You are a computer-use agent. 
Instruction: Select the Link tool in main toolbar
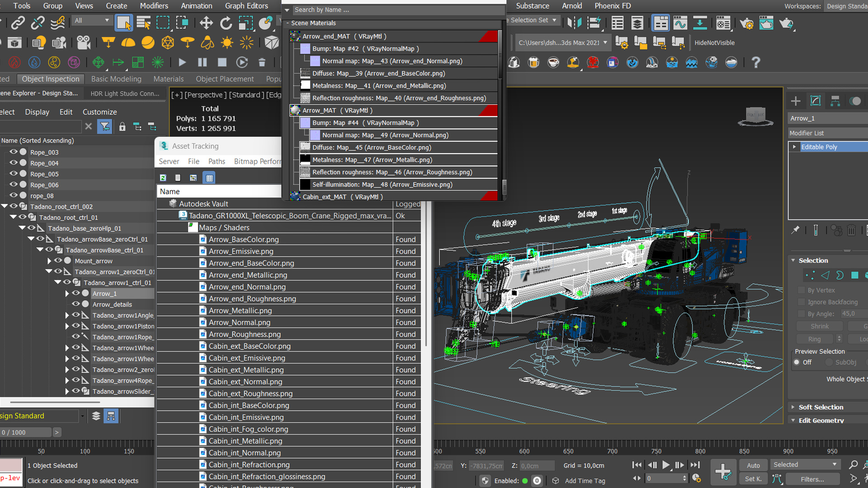[x=18, y=23]
